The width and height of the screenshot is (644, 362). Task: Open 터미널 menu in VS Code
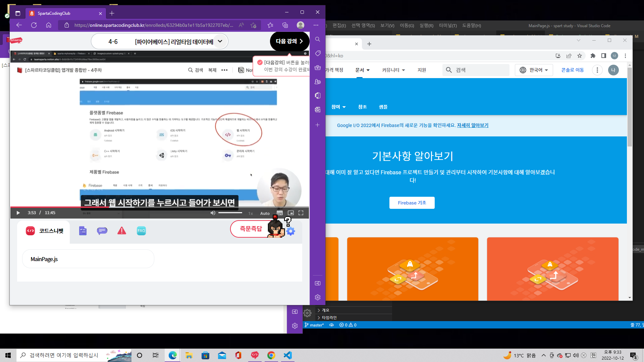(x=448, y=25)
